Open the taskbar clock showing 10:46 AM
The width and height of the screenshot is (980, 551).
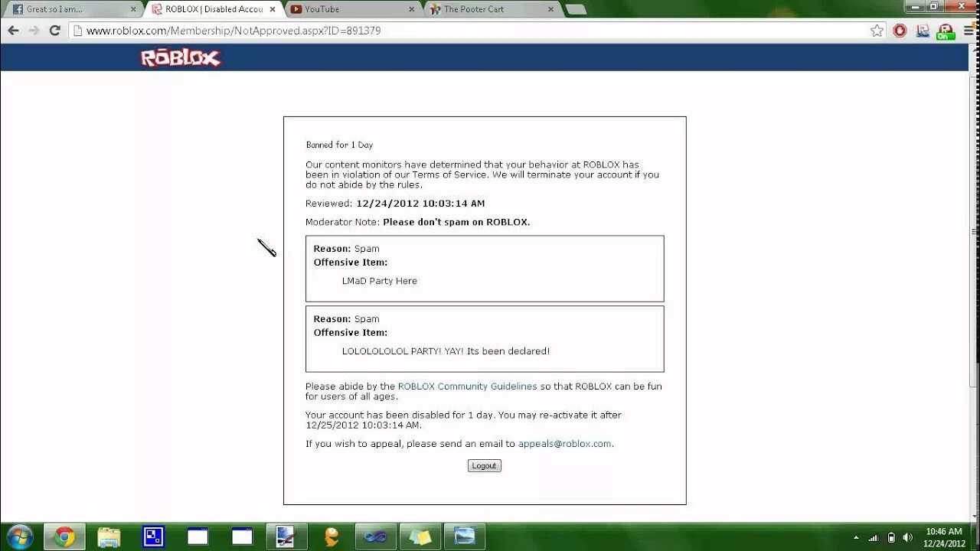943,537
